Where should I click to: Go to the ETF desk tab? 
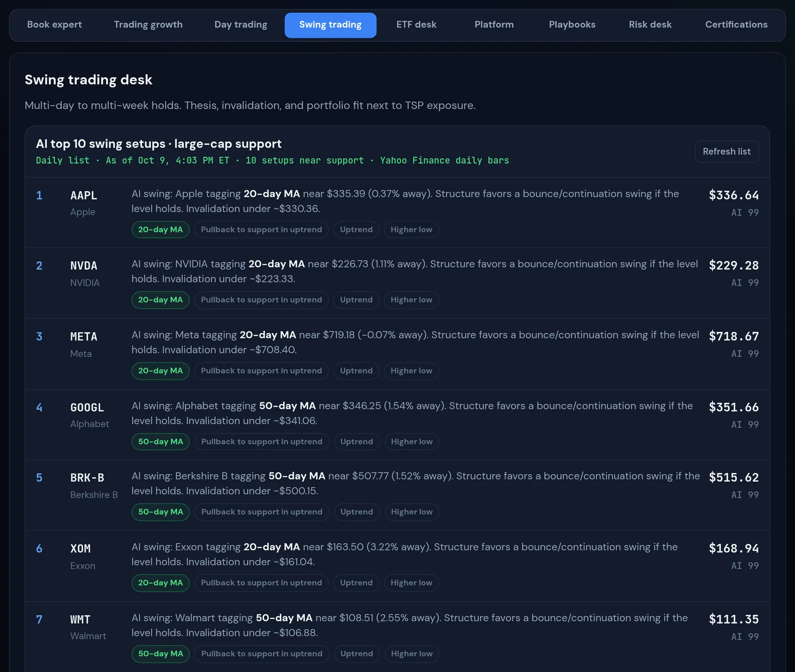(416, 25)
